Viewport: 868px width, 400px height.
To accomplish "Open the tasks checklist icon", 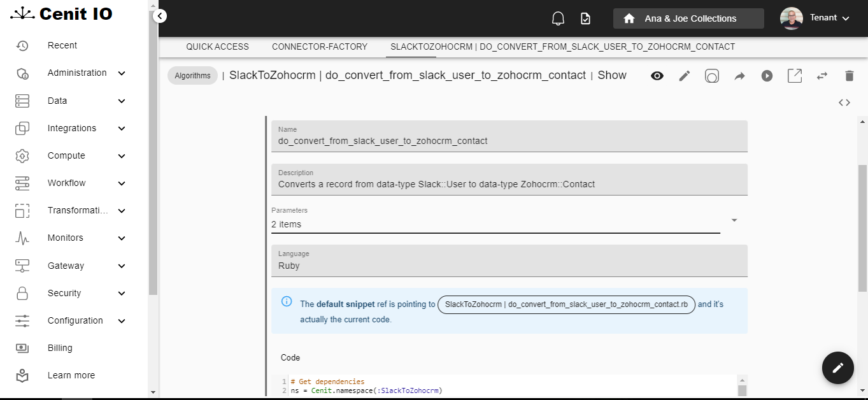I will (585, 18).
